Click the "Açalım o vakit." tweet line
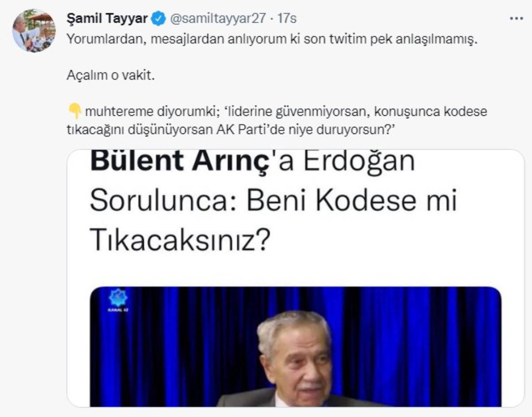This screenshot has width=532, height=417. [x=110, y=75]
